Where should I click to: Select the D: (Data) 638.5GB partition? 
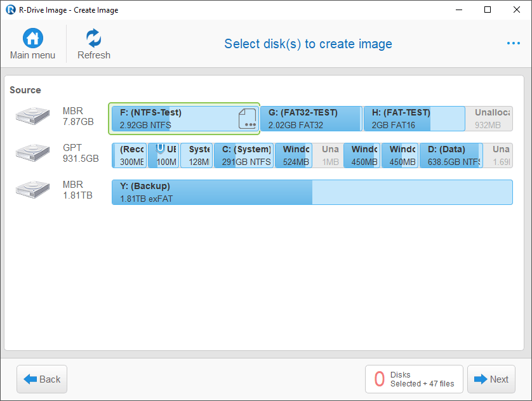click(451, 155)
